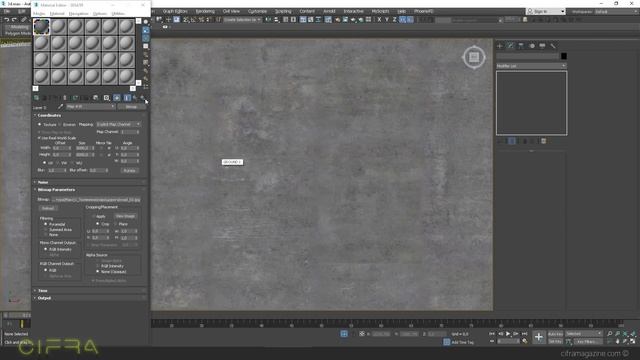Click Get Material icon in Material Editor
The image size is (640, 360).
coord(36,98)
